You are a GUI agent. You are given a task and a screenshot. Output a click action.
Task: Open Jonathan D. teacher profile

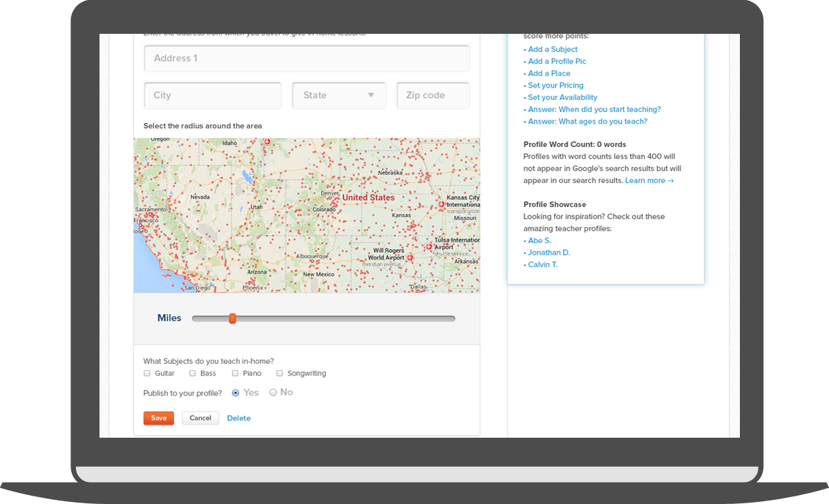[549, 253]
